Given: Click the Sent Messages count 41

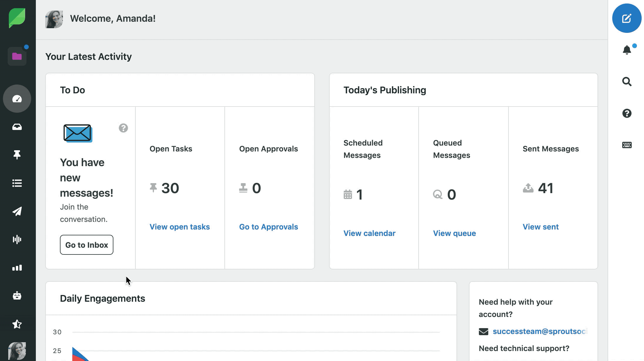Looking at the screenshot, I should (x=546, y=188).
